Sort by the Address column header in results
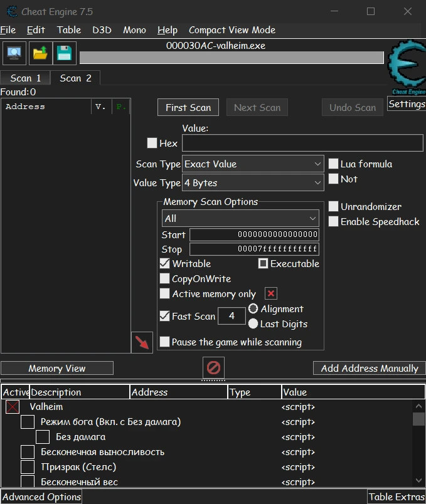 pos(46,107)
